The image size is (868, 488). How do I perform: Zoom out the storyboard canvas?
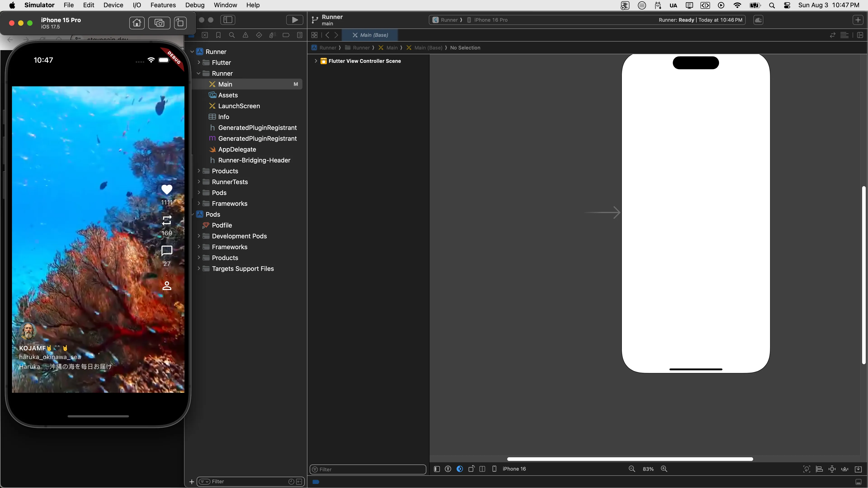632,469
